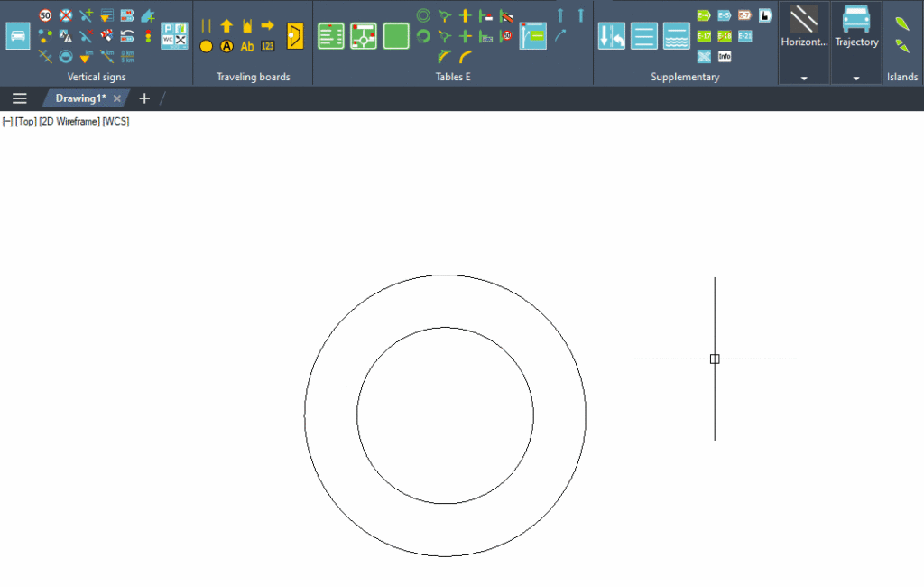
Task: Insert the E-7 sign
Action: (x=744, y=15)
